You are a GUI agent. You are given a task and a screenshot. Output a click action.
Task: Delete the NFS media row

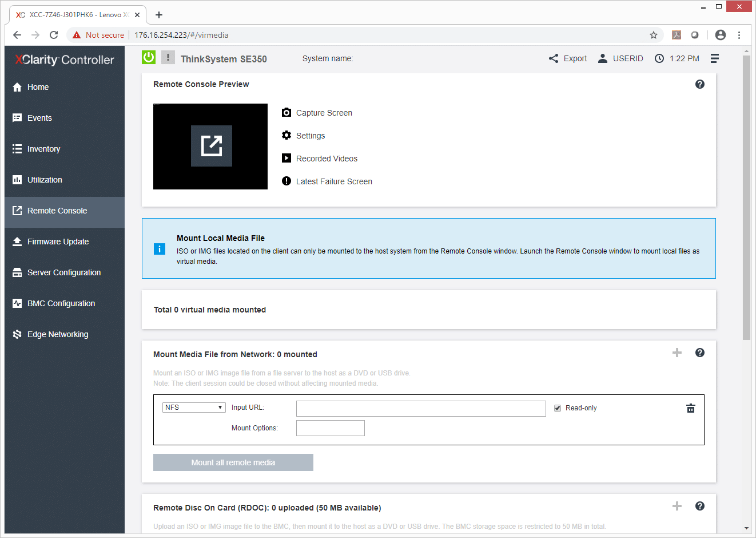(x=691, y=408)
